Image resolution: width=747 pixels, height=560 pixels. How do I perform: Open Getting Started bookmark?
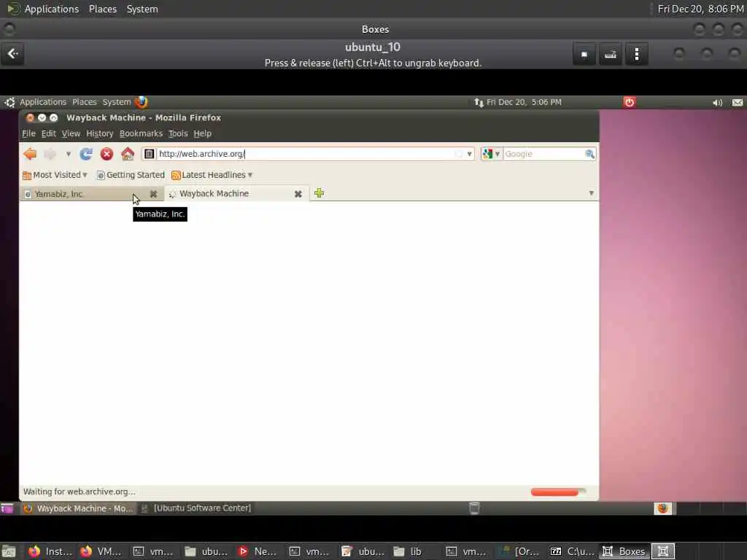(x=131, y=175)
